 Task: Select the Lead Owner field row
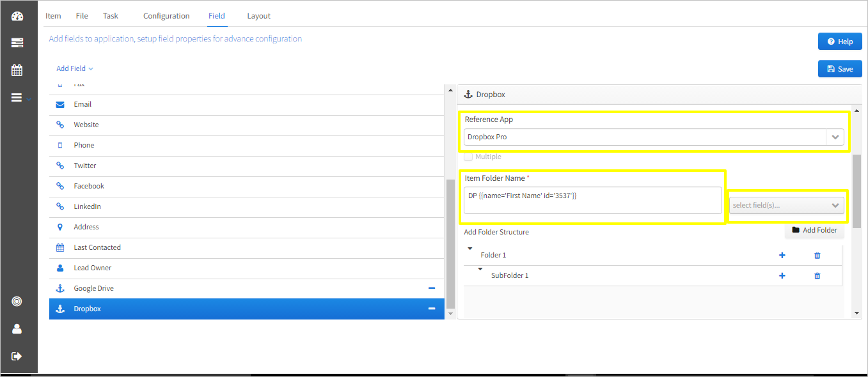247,268
